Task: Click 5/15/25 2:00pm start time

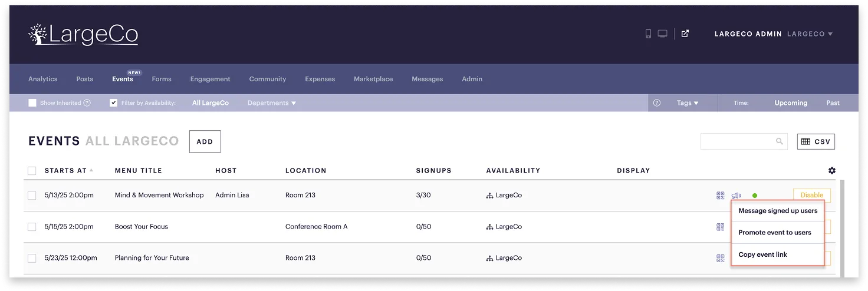Action: (69, 226)
